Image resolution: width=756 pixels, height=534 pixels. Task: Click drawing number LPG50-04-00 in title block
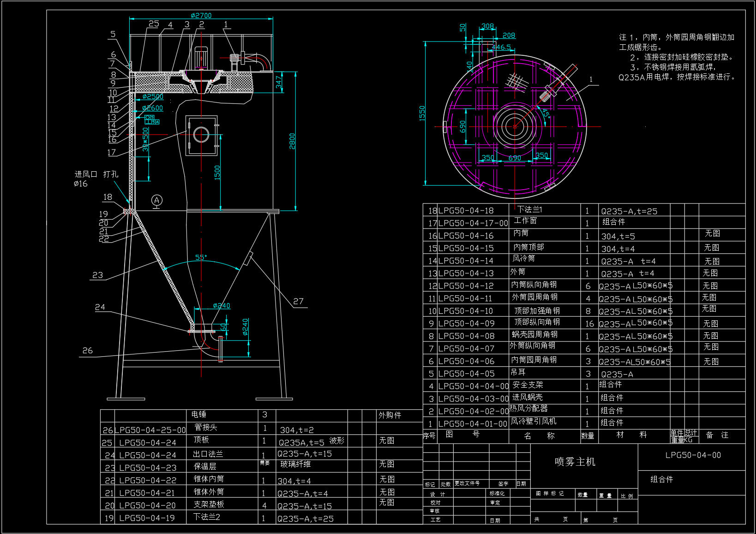pos(693,455)
